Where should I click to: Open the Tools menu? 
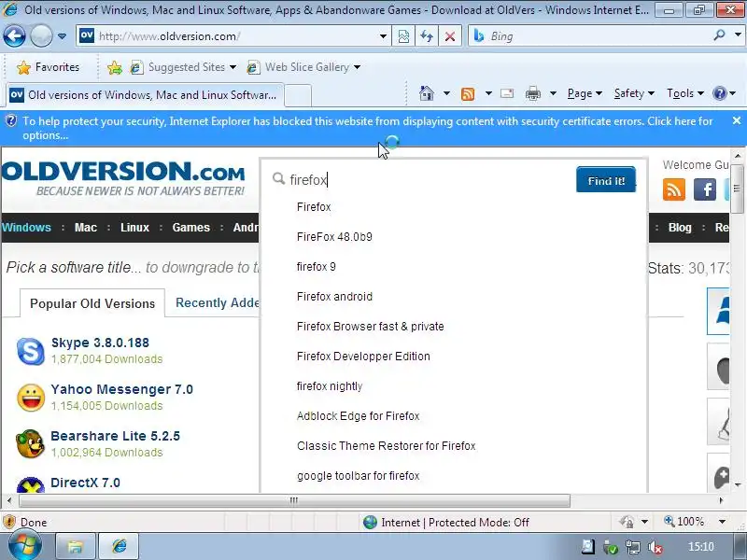685,93
